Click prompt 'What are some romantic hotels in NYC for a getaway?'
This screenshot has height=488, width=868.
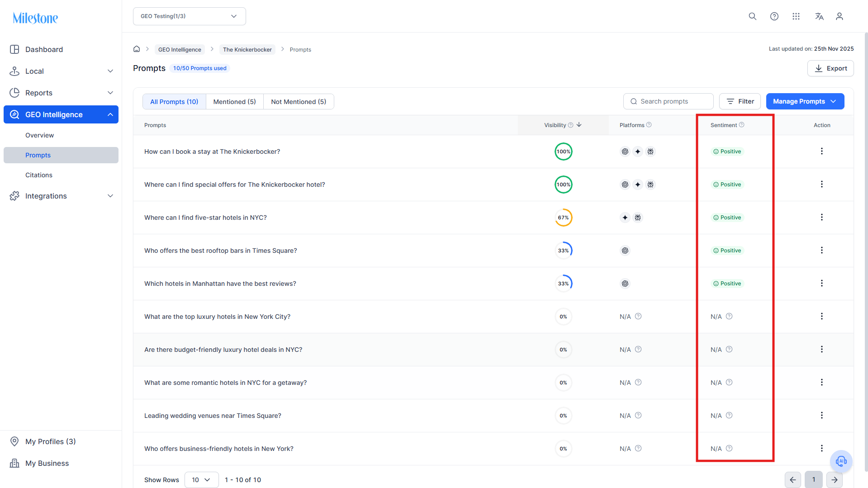(225, 383)
